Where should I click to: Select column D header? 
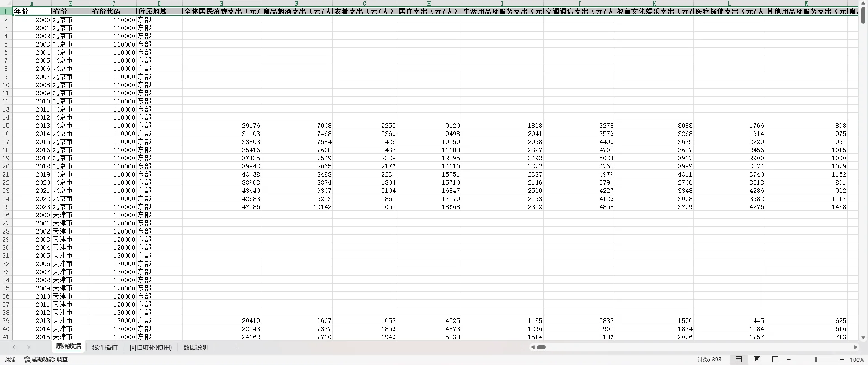pyautogui.click(x=159, y=4)
